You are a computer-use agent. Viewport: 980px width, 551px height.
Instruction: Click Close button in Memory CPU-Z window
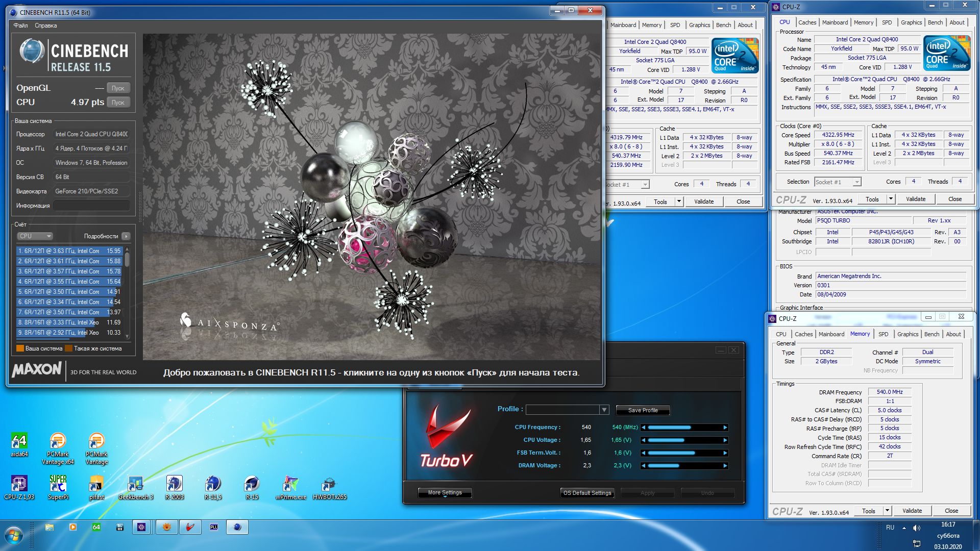[951, 511]
